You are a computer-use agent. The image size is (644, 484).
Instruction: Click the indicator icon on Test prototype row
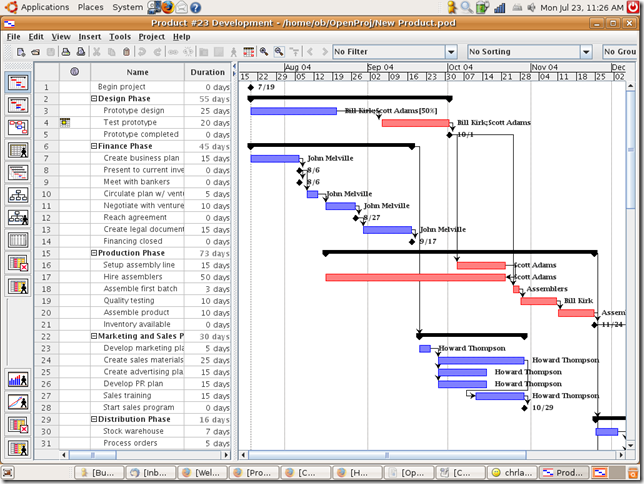click(x=65, y=122)
